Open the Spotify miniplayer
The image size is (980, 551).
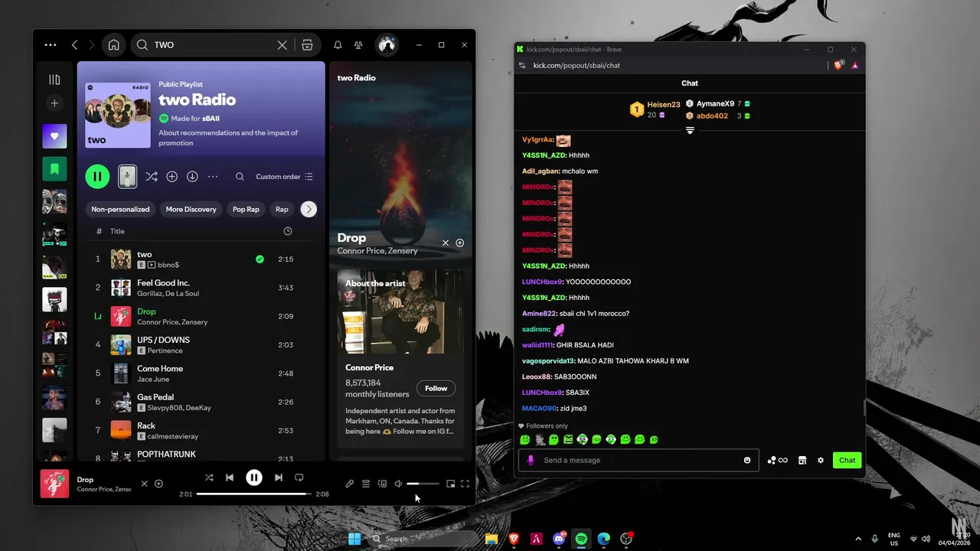pyautogui.click(x=450, y=484)
